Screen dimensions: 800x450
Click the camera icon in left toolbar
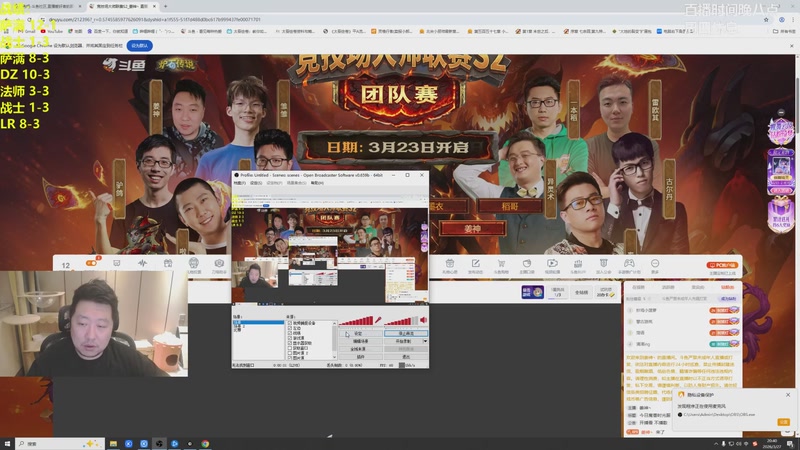coord(219,263)
